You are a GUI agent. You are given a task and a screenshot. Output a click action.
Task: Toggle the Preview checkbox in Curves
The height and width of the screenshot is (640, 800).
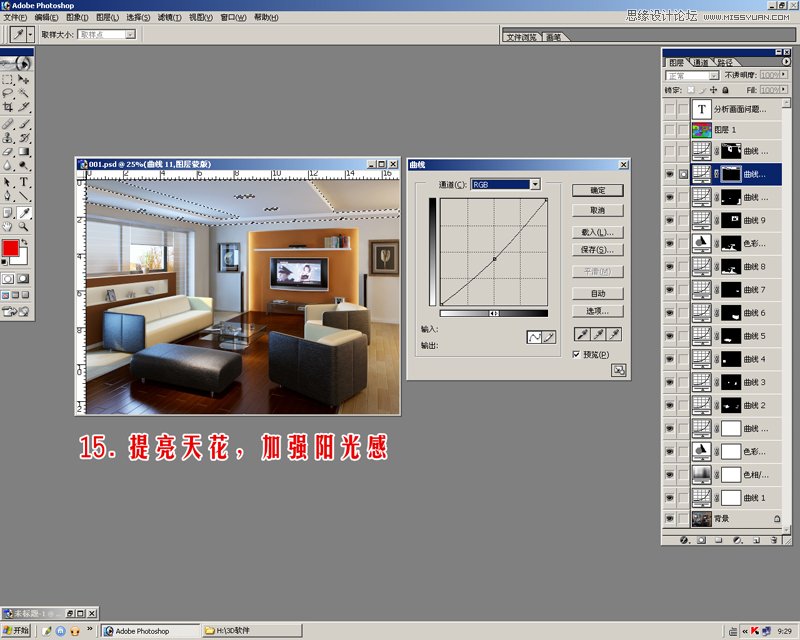tap(577, 354)
